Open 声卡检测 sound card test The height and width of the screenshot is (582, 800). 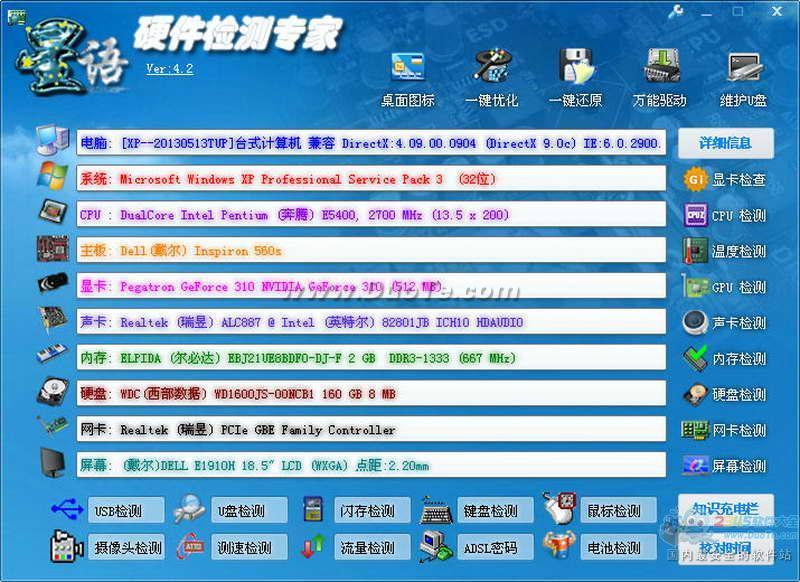(724, 322)
